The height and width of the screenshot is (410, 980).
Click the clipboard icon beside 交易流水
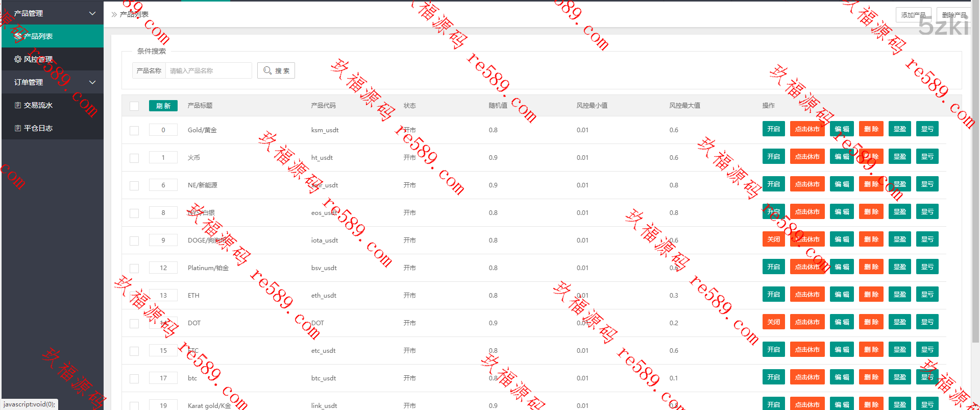coord(18,105)
